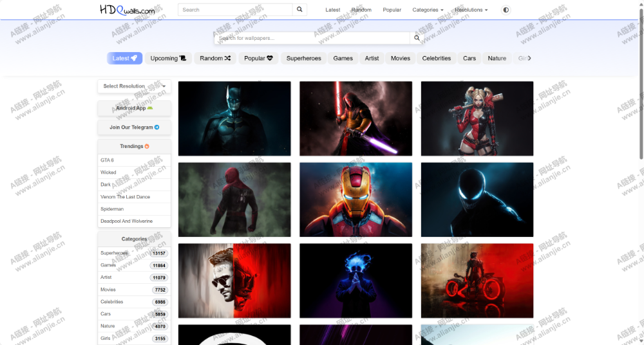Viewport: 644px width, 345px height.
Task: Open Artist category in sidebar list
Action: (x=135, y=277)
